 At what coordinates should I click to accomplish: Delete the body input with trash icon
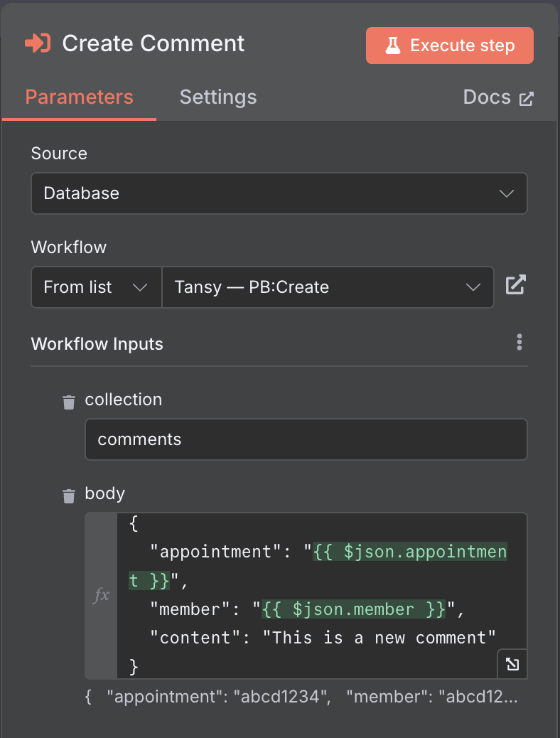tap(69, 496)
